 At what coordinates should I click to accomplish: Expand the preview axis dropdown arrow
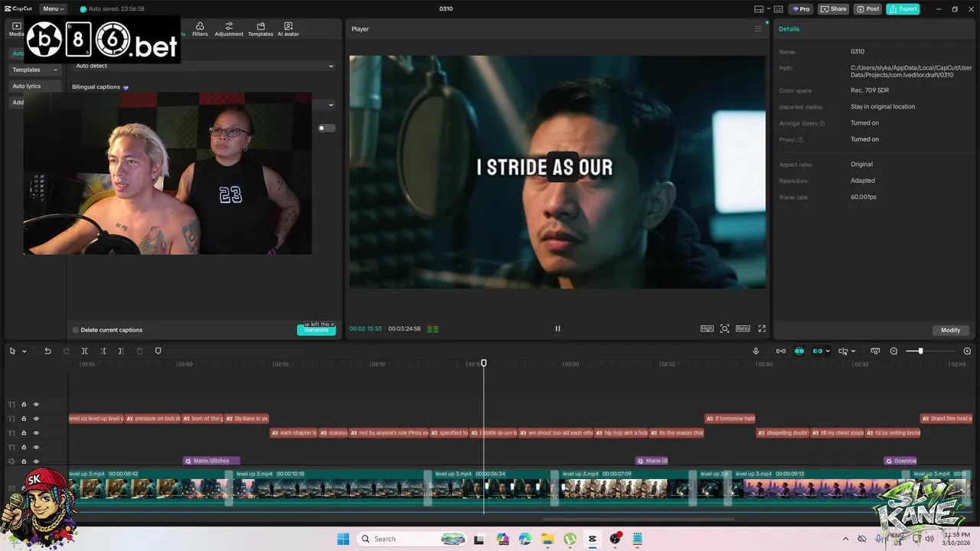[853, 351]
